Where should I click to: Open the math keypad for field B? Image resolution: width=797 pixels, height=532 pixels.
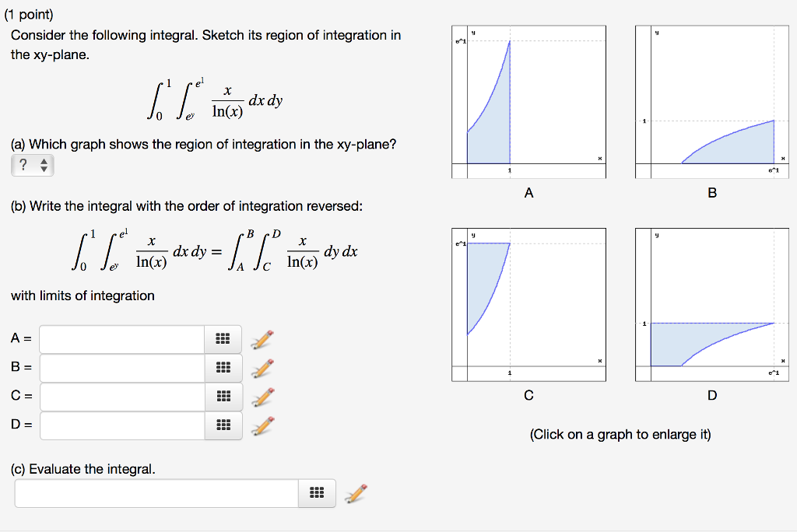[x=223, y=367]
